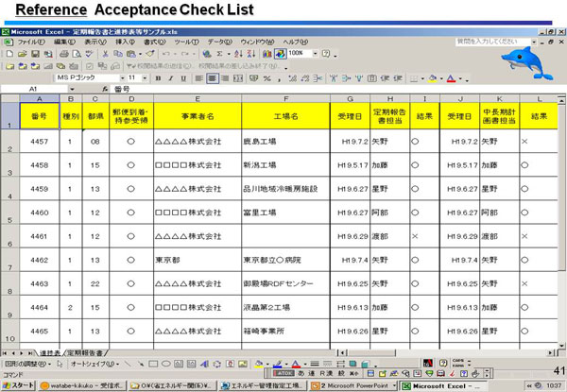Select the Arrow drawing tool
This screenshot has height=392, width=567.
(141, 364)
